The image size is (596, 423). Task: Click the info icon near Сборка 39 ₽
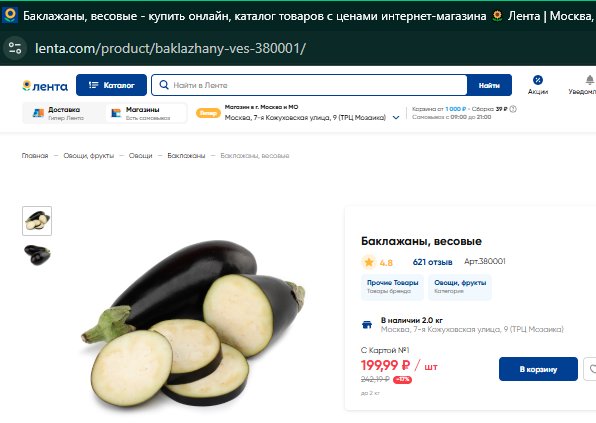pyautogui.click(x=513, y=109)
